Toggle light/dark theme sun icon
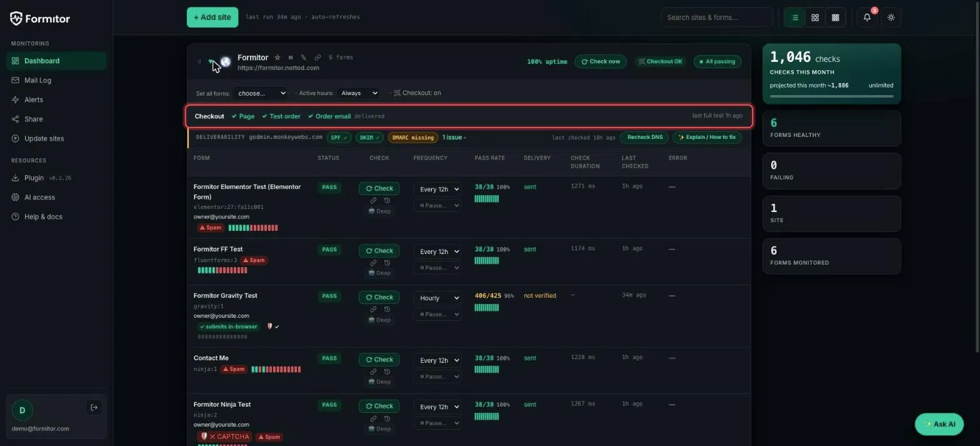The width and height of the screenshot is (980, 446). click(891, 18)
